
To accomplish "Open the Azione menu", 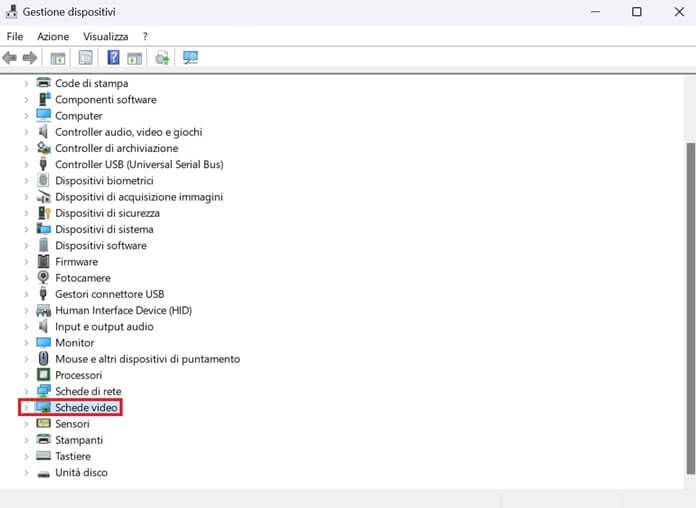I will pos(53,36).
